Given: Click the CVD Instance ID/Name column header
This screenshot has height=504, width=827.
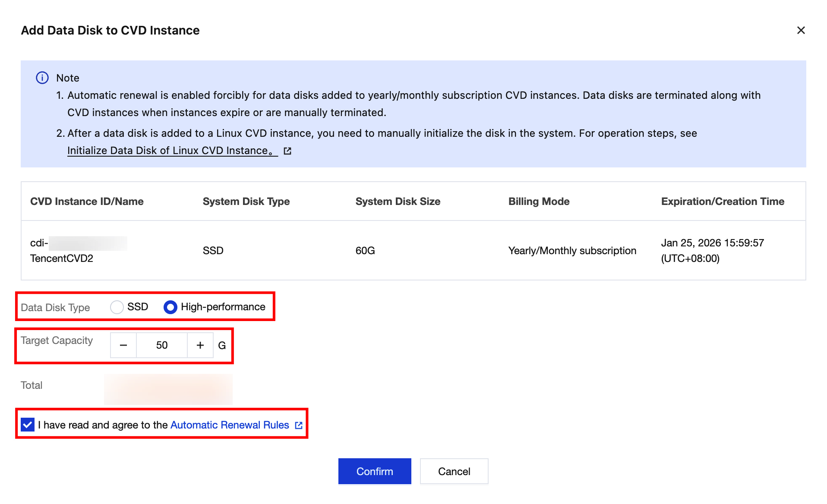Looking at the screenshot, I should pos(87,202).
